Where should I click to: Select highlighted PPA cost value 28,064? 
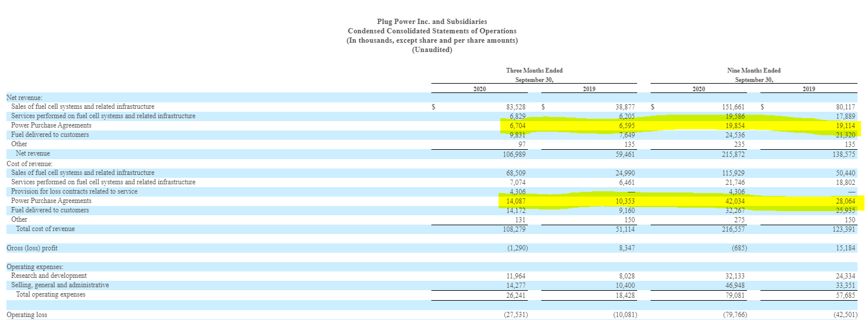tap(846, 201)
